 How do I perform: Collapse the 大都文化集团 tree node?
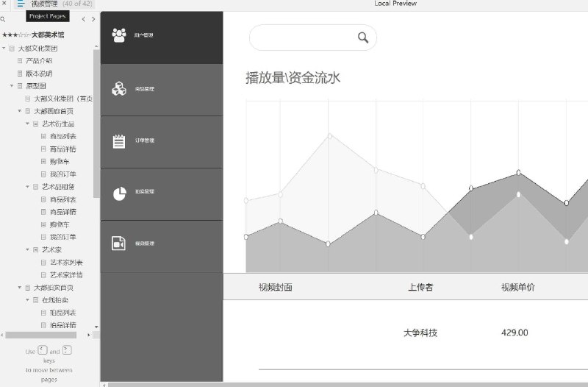tap(4, 49)
